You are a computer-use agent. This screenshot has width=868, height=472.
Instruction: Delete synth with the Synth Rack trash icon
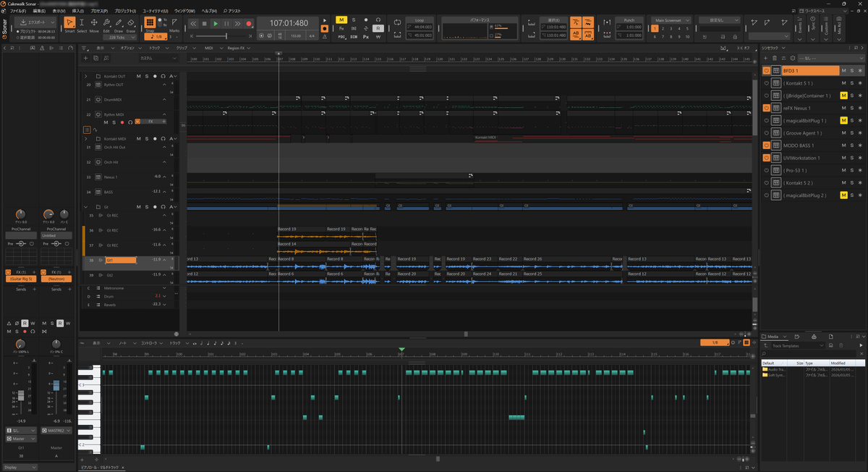pyautogui.click(x=775, y=58)
